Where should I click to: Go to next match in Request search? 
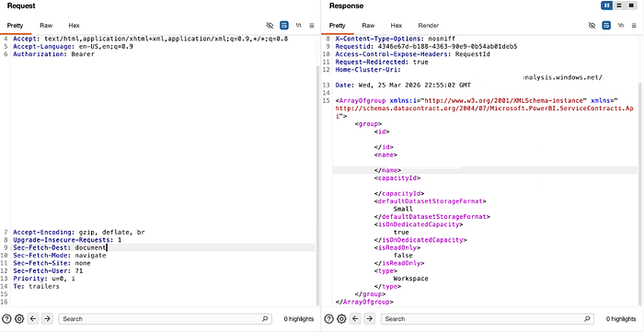(47, 318)
